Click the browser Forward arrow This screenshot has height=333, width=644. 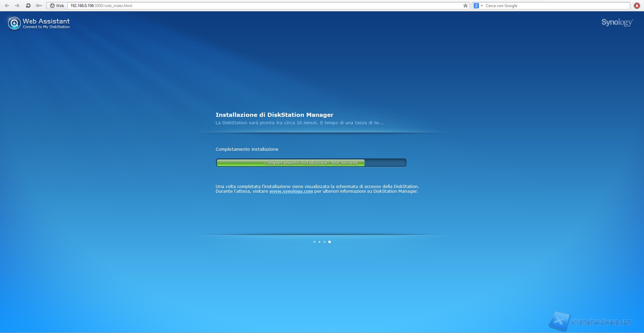17,6
